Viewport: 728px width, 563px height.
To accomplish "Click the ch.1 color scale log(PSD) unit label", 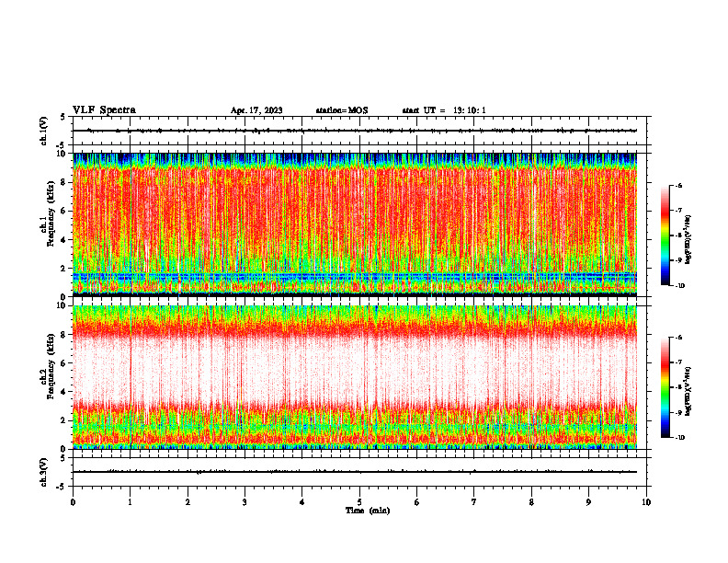I will 688,239.
